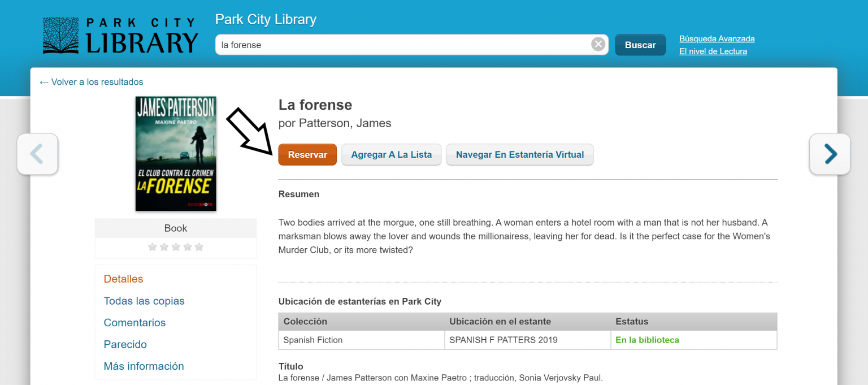Viewport: 868px width, 385px height.
Task: Return via Volver a los resultados
Action: click(x=92, y=82)
